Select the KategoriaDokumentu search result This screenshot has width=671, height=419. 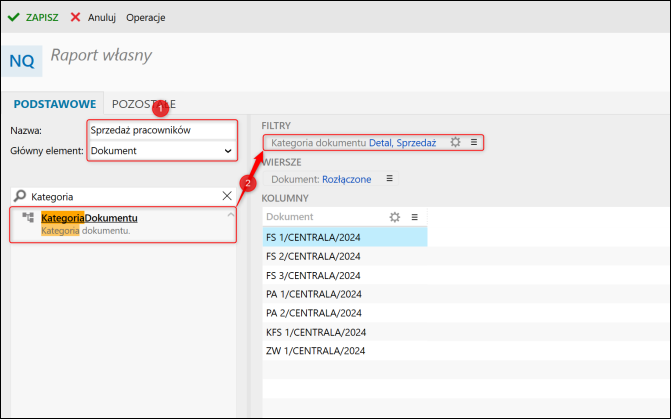coord(90,218)
